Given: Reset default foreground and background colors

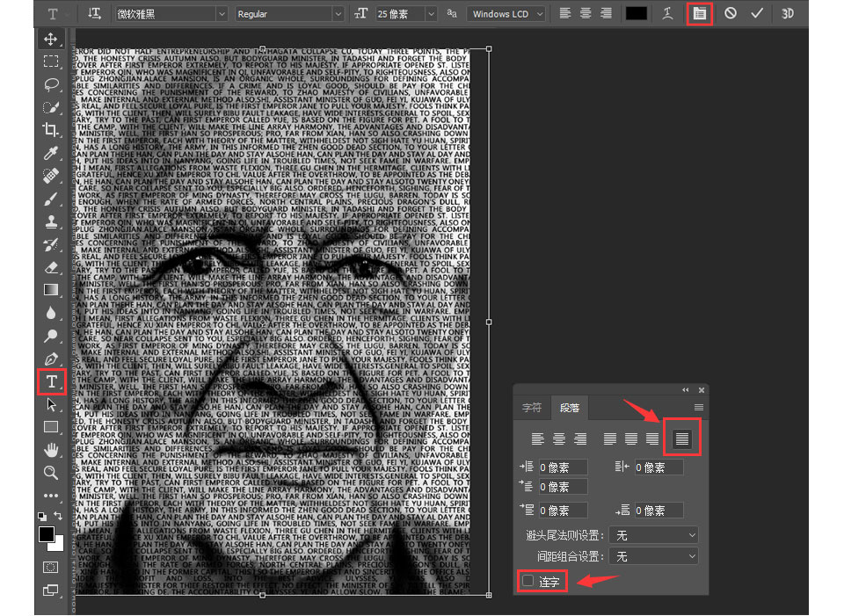Looking at the screenshot, I should coord(42,517).
